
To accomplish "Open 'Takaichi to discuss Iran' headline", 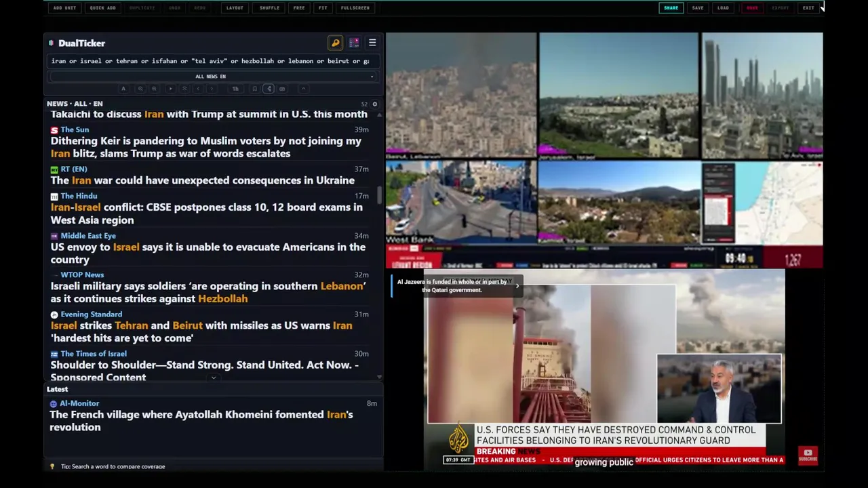I will 209,114.
